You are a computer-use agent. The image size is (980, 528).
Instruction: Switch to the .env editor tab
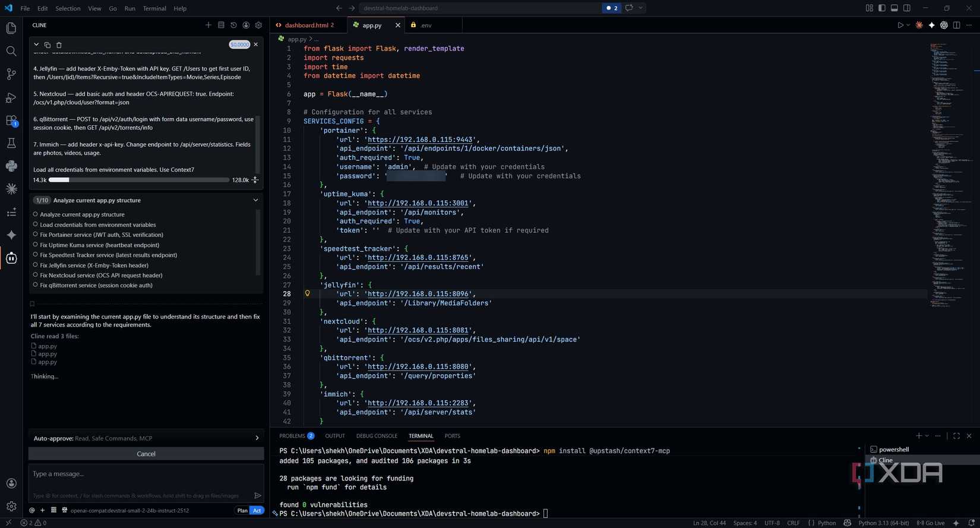pyautogui.click(x=426, y=25)
